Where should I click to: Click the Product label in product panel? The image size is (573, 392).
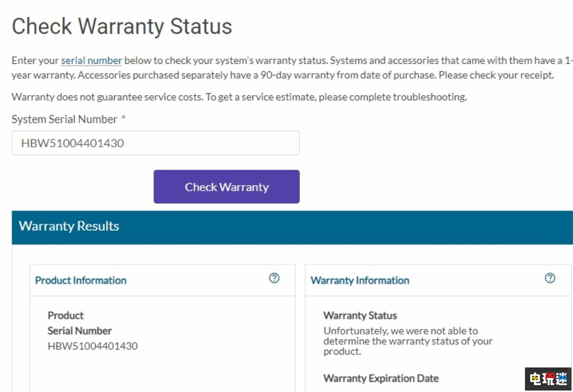point(65,315)
